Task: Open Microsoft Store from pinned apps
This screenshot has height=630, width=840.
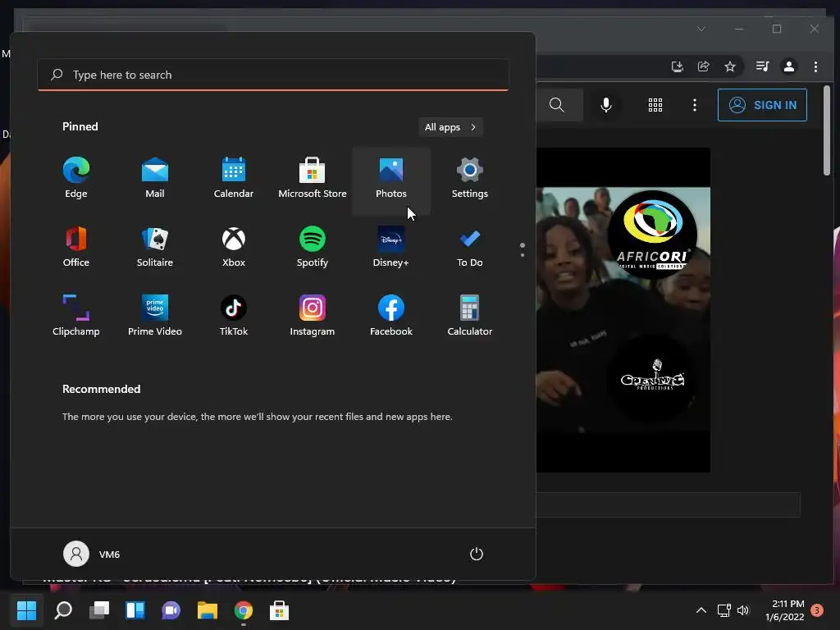Action: point(313,178)
